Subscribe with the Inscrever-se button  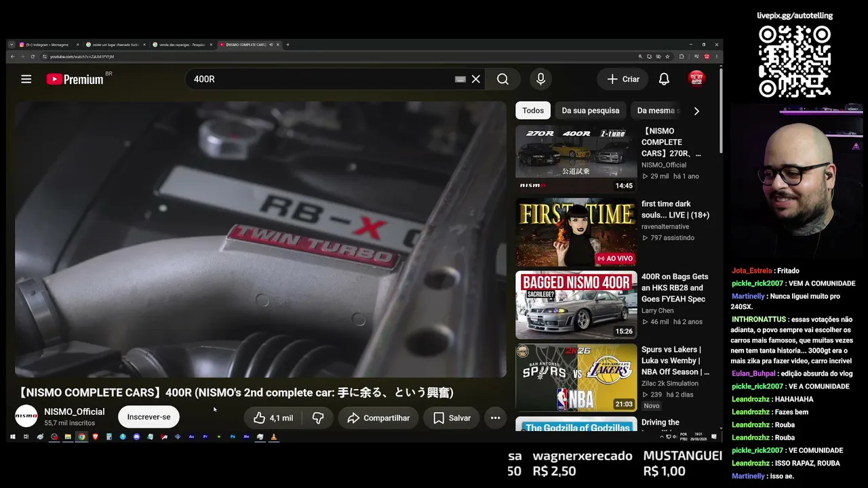tap(149, 417)
